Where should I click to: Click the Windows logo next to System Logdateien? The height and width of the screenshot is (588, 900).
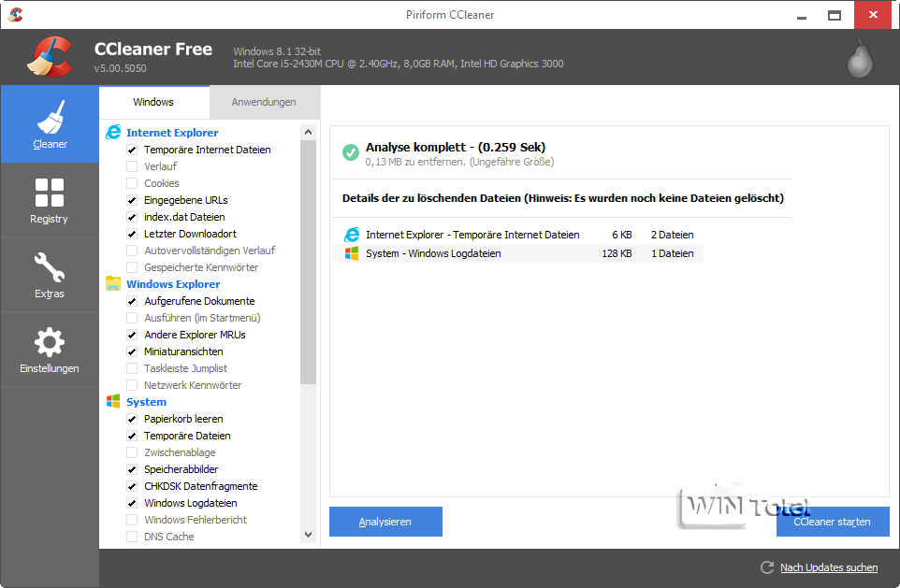click(x=352, y=253)
